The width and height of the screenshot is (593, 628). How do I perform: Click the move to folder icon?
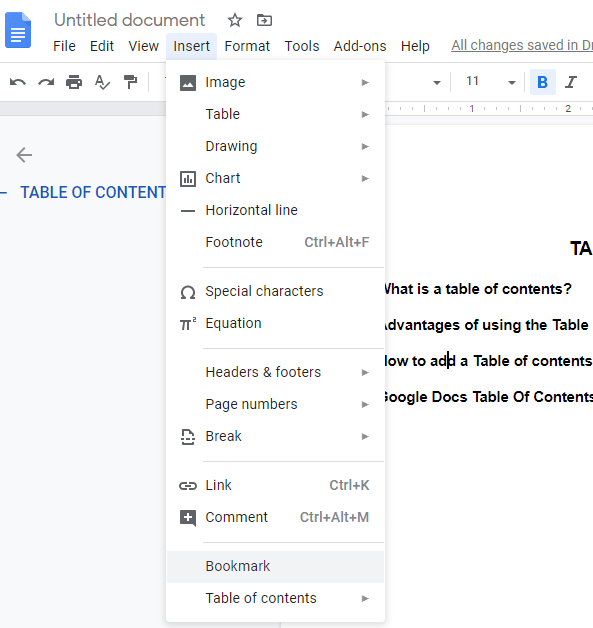[x=264, y=20]
